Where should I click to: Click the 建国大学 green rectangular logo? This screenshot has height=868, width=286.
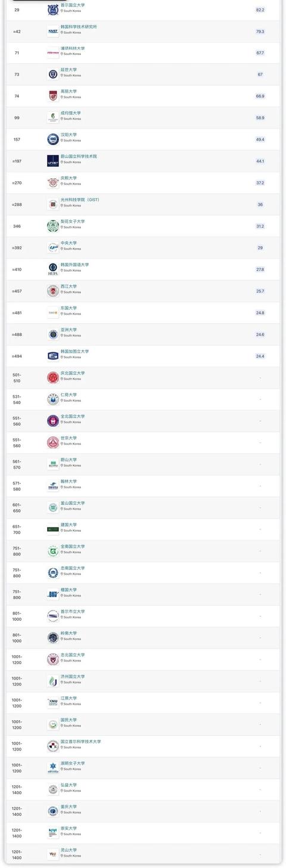coord(53,529)
